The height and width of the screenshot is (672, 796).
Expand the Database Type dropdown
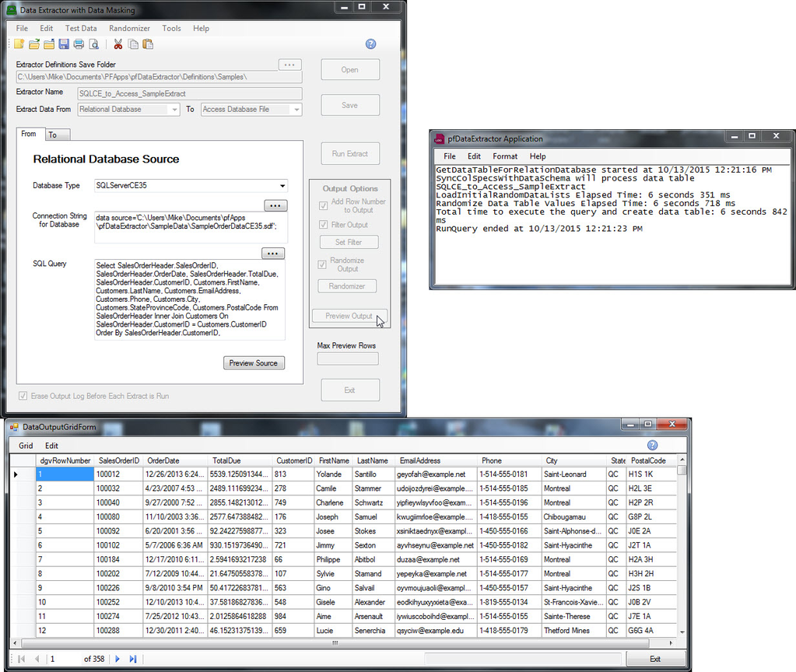tap(281, 186)
